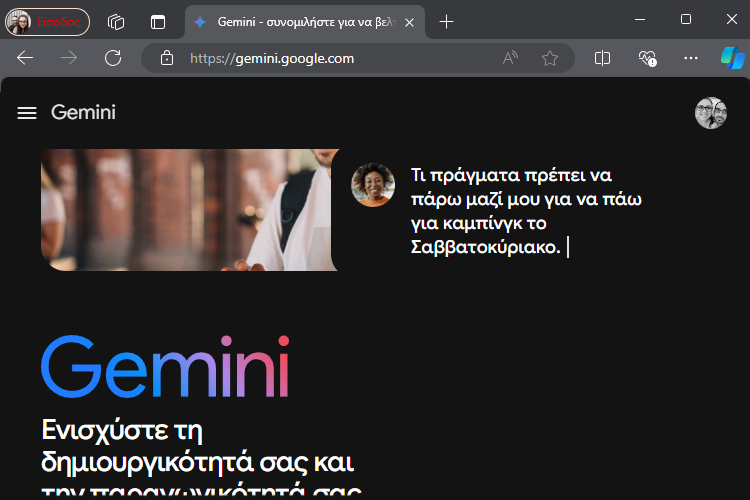Activate Read aloud icon in address bar
Viewport: 750px width, 500px height.
(x=510, y=58)
